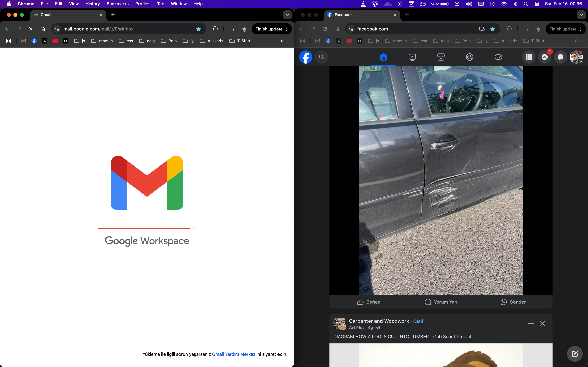The height and width of the screenshot is (367, 588).
Task: Open tab search dropdown in Gmail window
Action: point(287,15)
